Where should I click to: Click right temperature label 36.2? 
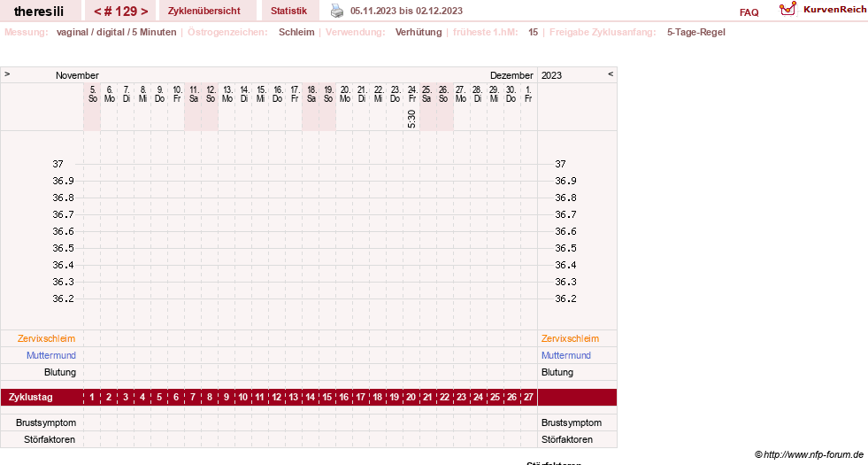(x=565, y=298)
